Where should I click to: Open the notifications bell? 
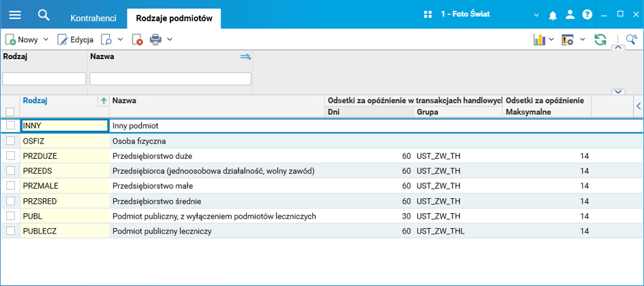click(x=553, y=14)
